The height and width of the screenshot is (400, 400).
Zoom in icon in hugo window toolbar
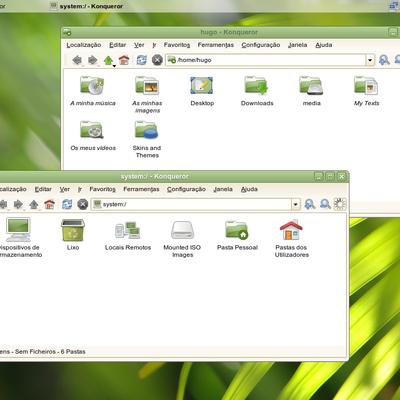pos(384,60)
